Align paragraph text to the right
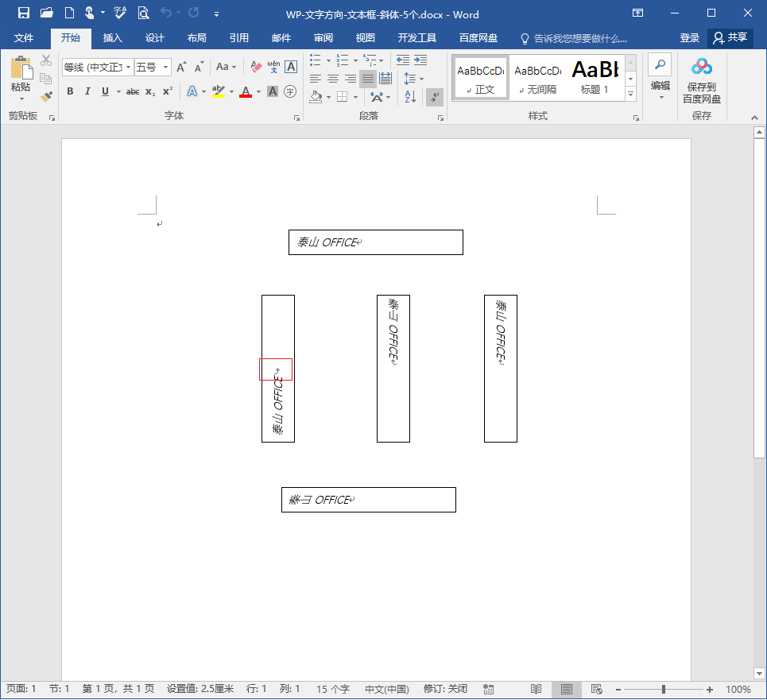 coord(351,79)
